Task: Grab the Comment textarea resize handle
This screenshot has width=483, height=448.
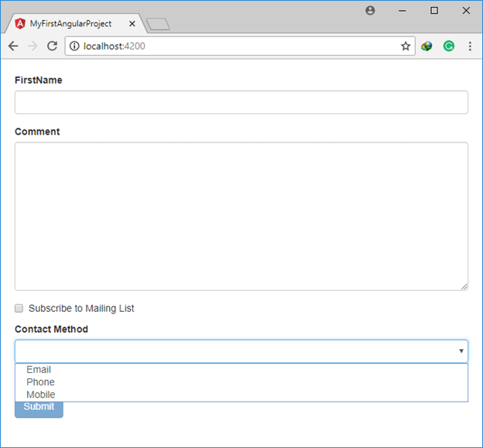Action: click(464, 286)
